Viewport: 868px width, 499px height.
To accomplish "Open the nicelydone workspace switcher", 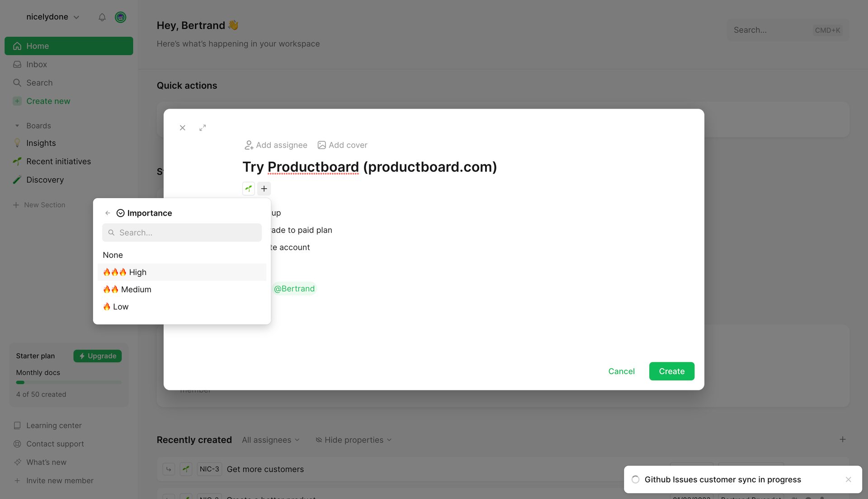I will [x=52, y=17].
